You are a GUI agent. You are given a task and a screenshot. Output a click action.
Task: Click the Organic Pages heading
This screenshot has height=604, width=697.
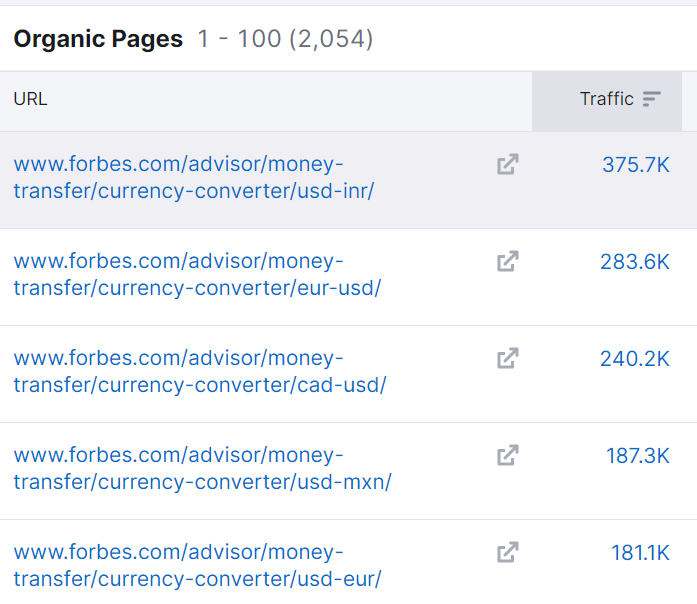[98, 39]
